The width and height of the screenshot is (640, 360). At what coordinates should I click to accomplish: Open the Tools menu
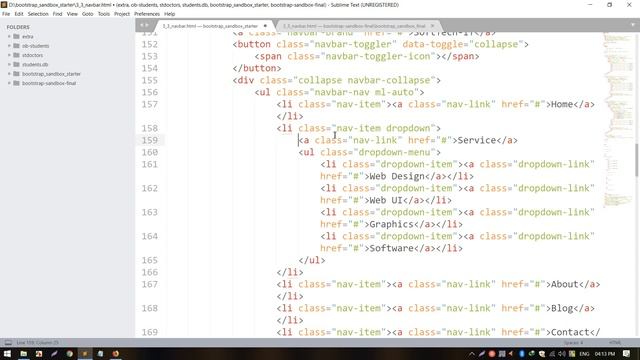point(104,14)
